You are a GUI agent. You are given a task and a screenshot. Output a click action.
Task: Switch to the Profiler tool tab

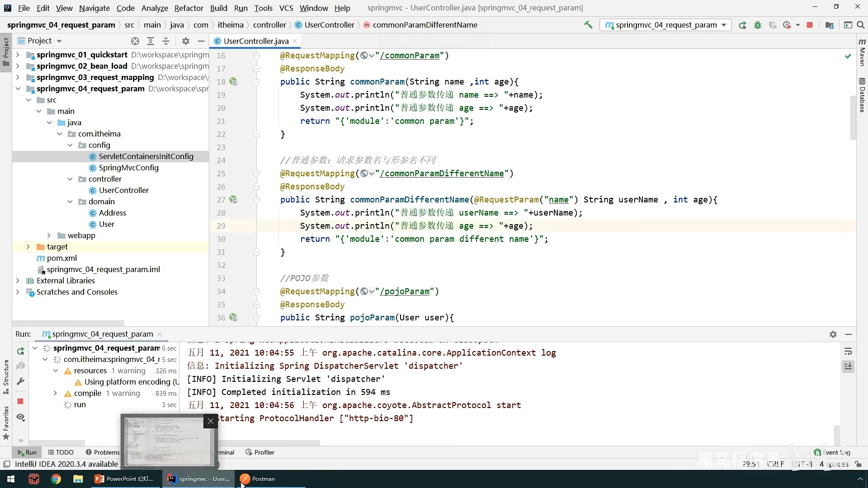[x=260, y=452]
